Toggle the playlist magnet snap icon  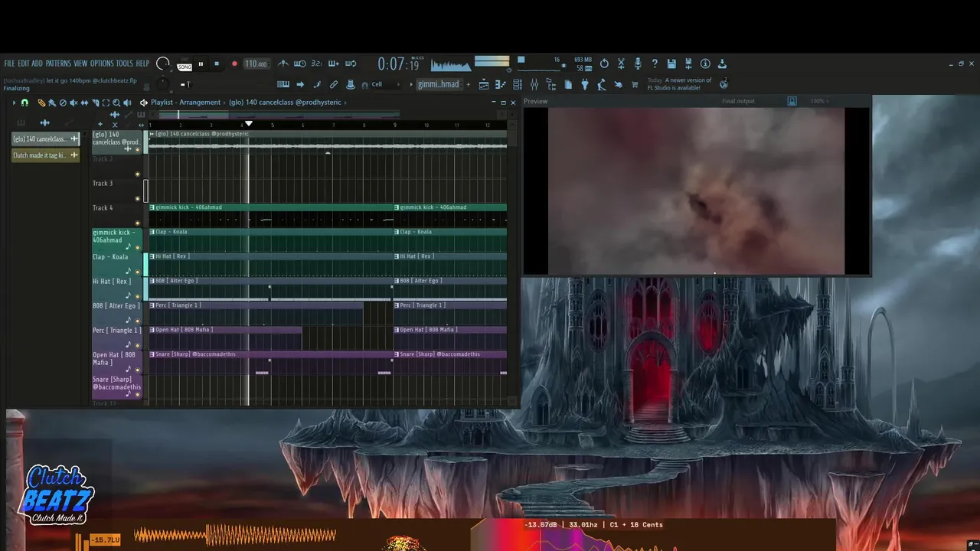(24, 103)
